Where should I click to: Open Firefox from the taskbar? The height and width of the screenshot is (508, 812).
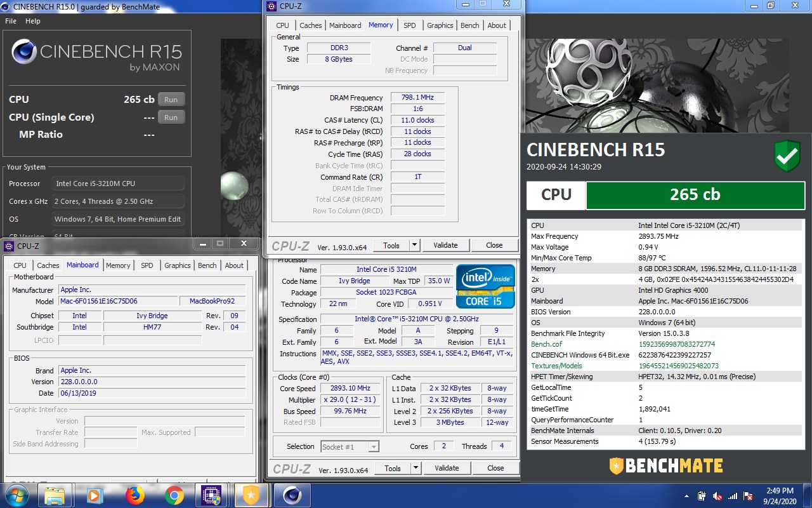tap(134, 495)
